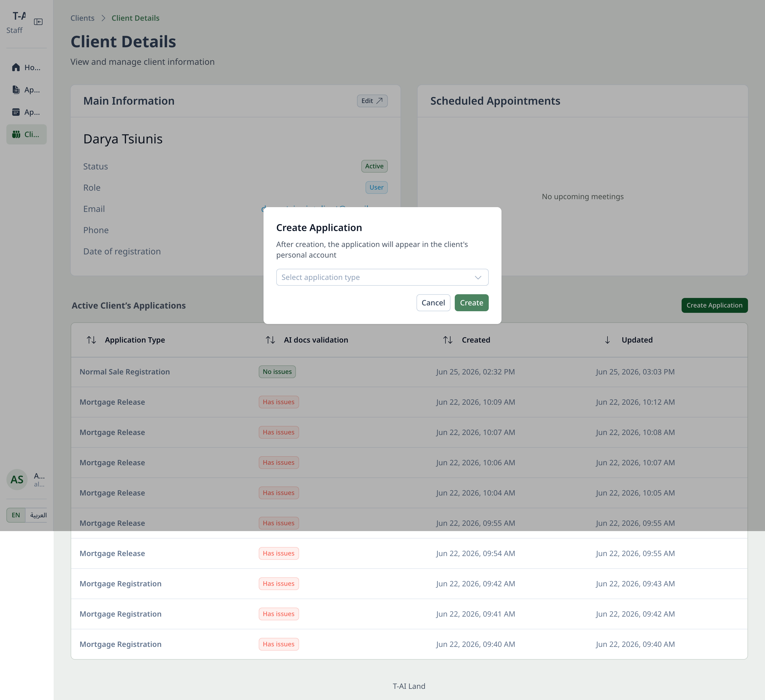This screenshot has width=765, height=700.
Task: Click the dropdown chevron in the dialog
Action: [478, 277]
